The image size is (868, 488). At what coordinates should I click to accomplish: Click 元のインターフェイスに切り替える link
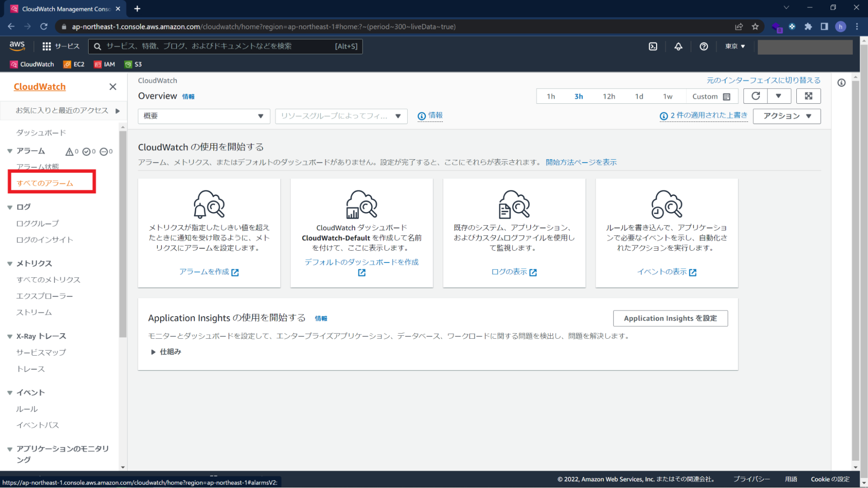[763, 80]
